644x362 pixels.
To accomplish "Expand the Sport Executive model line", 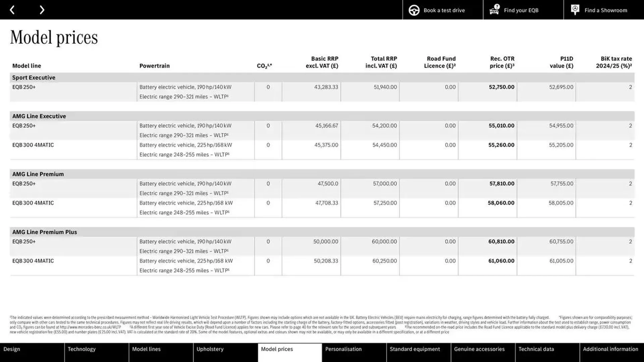I will (34, 77).
